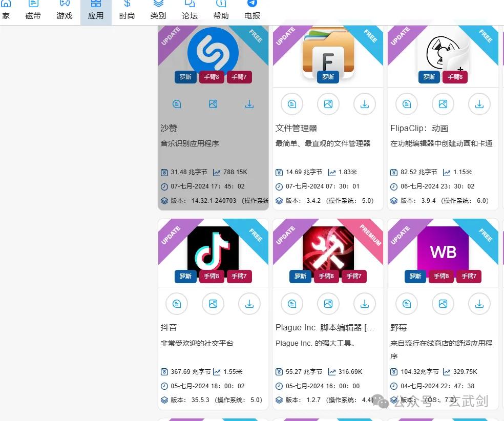This screenshot has width=504, height=421.
Task: Open the 抖音 app title link
Action: coord(169,327)
